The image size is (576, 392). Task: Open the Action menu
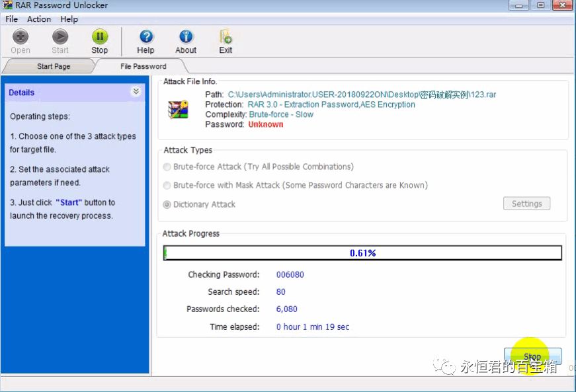click(x=39, y=19)
